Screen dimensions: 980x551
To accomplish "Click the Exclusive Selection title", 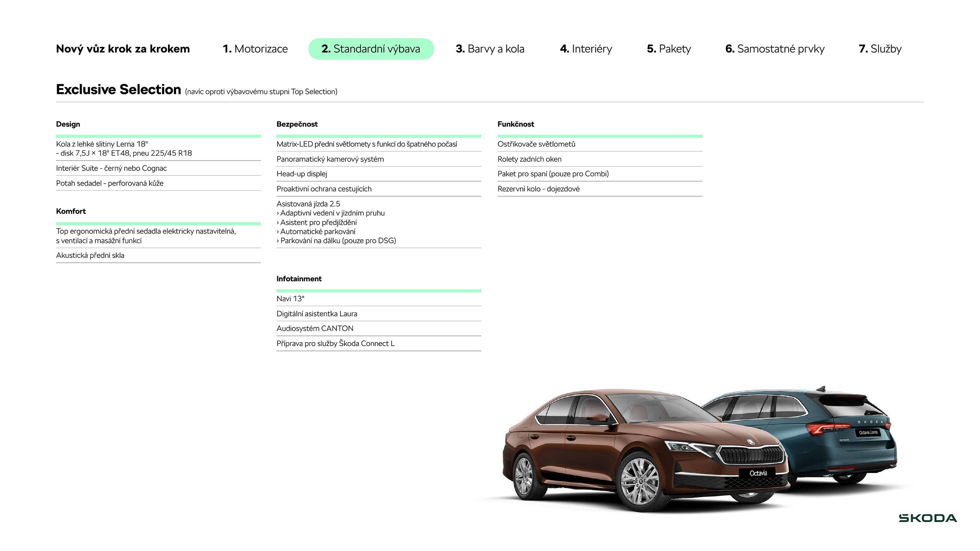I will (x=118, y=90).
